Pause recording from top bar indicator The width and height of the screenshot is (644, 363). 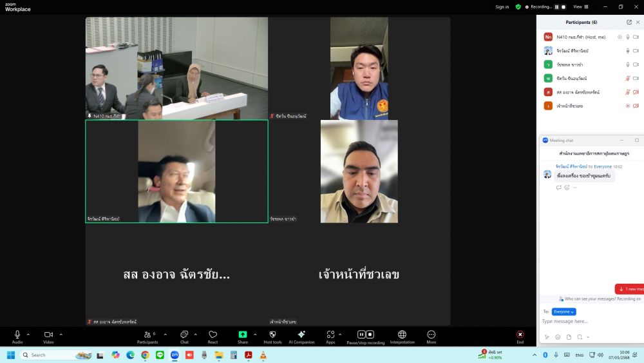(557, 6)
